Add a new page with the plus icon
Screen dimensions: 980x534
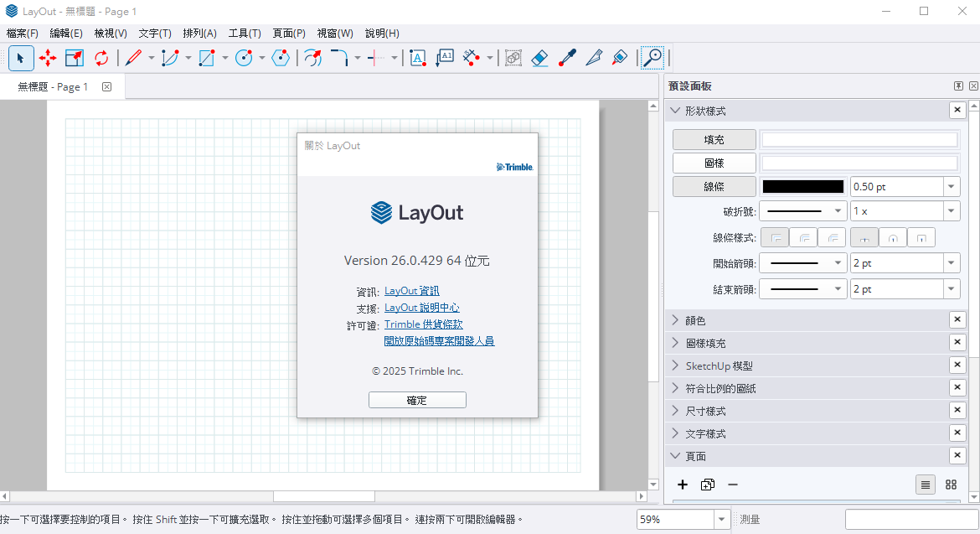[x=683, y=485]
